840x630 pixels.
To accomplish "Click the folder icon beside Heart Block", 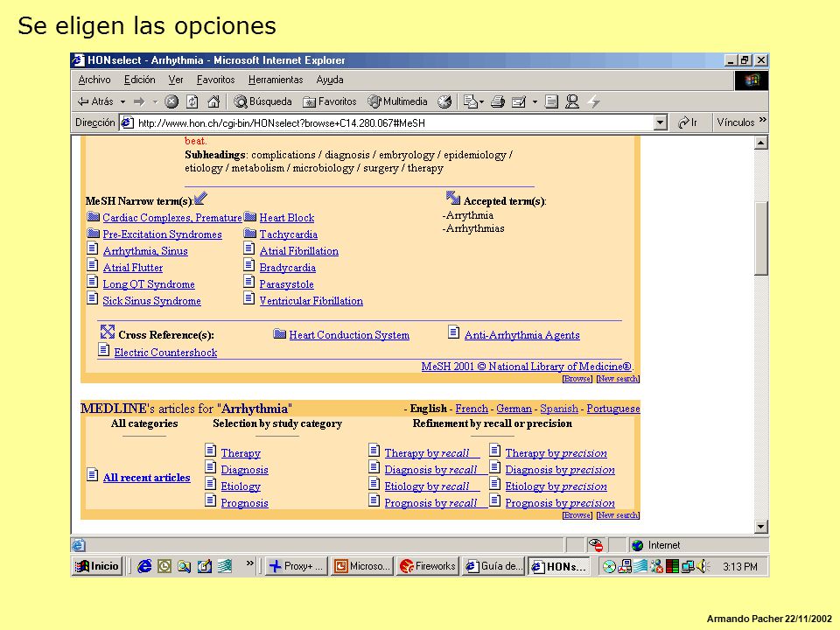I will pyautogui.click(x=250, y=217).
